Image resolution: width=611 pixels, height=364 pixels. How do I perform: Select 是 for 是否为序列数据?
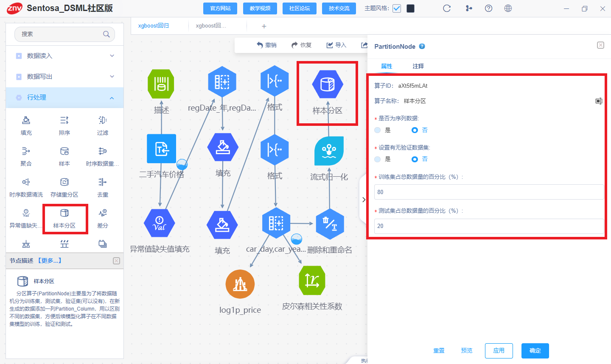pyautogui.click(x=378, y=130)
